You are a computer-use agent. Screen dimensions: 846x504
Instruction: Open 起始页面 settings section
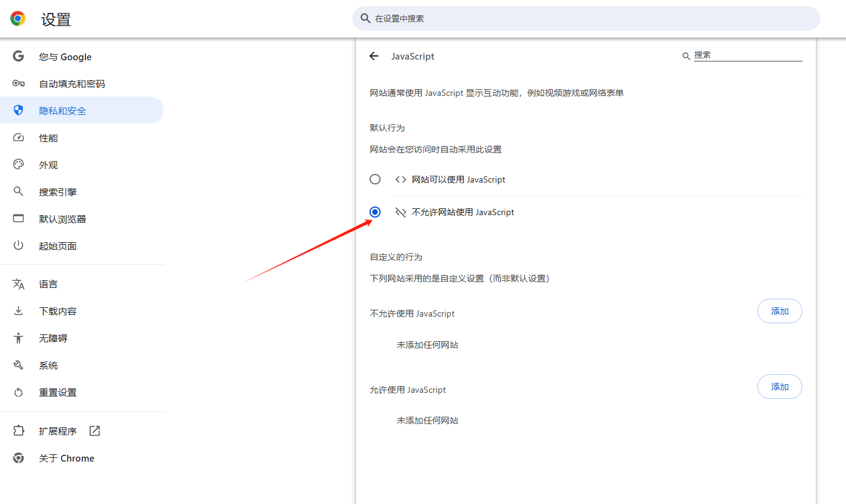(x=82, y=246)
